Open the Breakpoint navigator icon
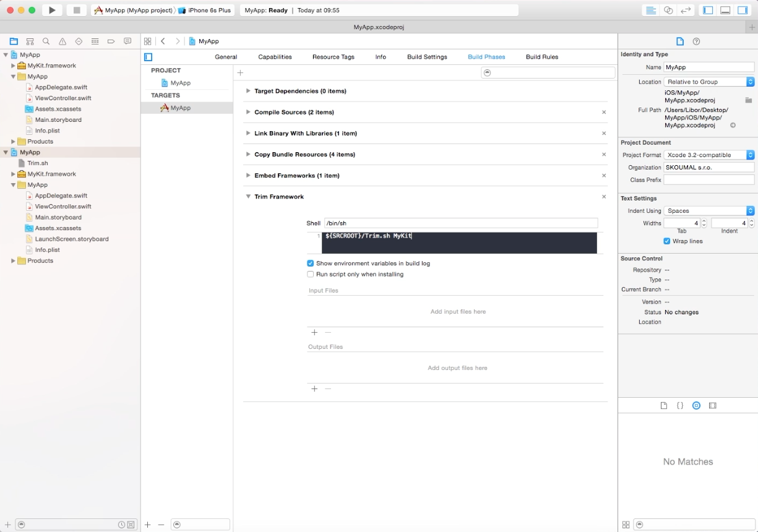 point(111,41)
